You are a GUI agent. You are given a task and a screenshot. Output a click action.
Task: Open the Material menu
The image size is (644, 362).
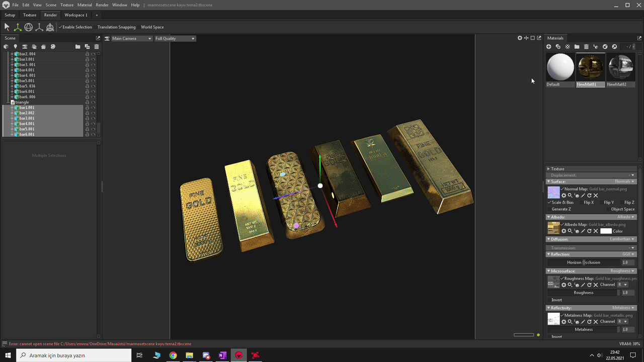coord(85,5)
